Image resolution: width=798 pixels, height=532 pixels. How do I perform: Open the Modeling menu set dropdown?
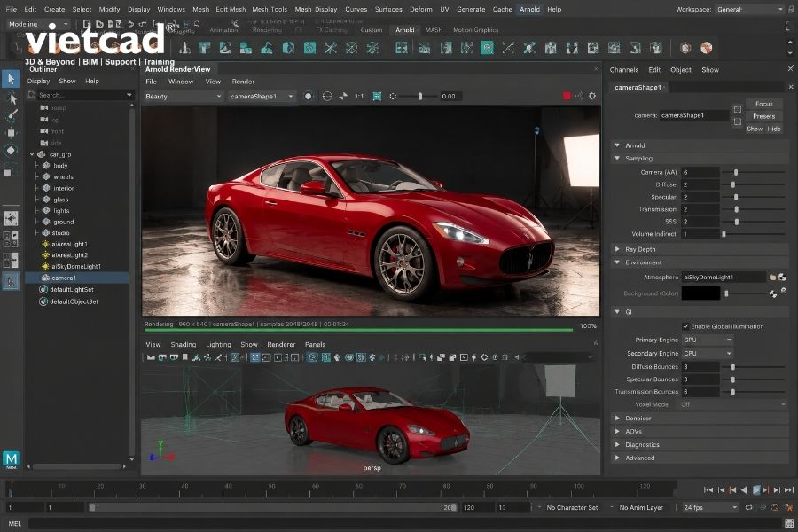(x=37, y=24)
